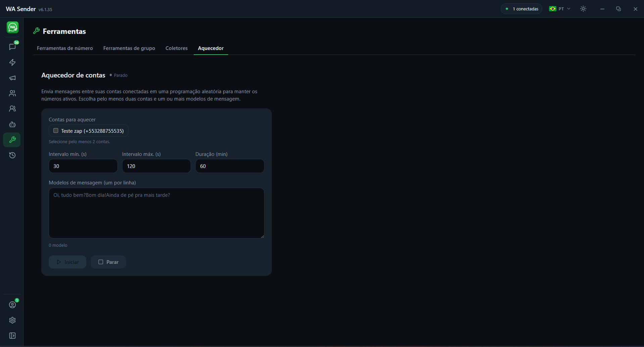Open the lightning bolt quick actions icon

pyautogui.click(x=12, y=62)
